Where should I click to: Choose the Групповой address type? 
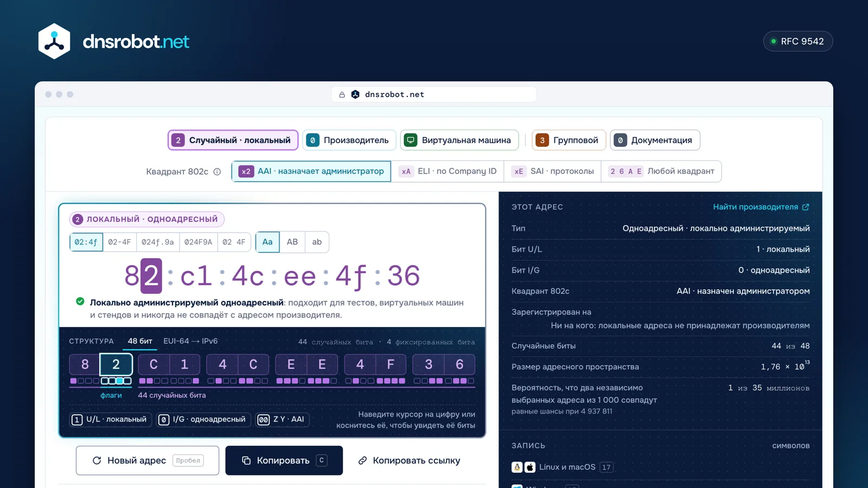(569, 140)
